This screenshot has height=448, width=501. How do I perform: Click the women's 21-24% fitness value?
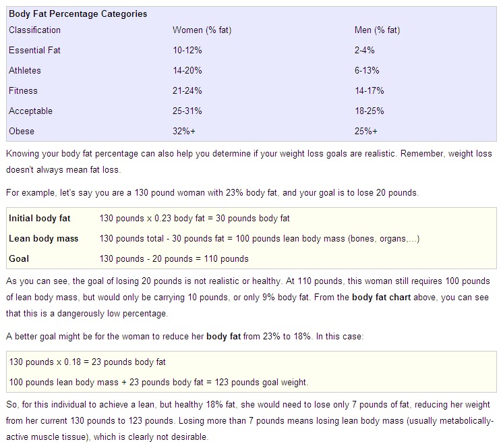tap(187, 91)
